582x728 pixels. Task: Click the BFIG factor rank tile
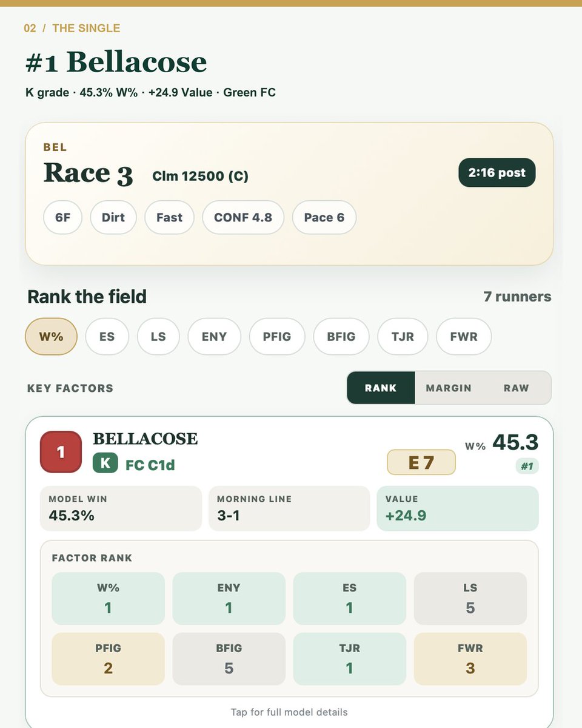coord(229,659)
